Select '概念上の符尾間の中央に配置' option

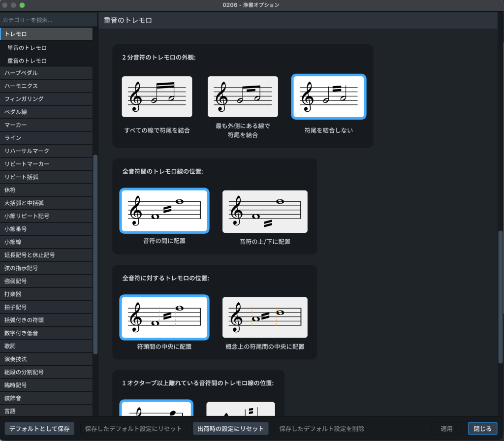(x=265, y=317)
